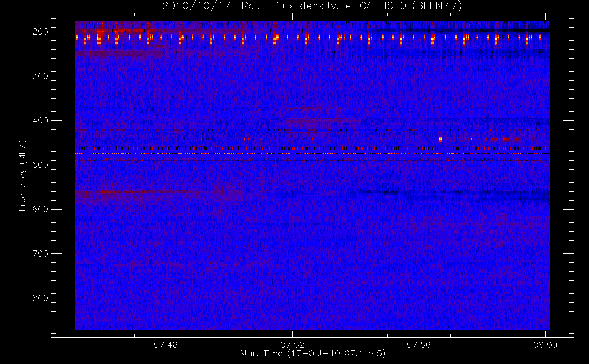Click the bright yellow burst near 07:56 at 440 MHz
Screen dimensions: 589x364
coord(440,139)
